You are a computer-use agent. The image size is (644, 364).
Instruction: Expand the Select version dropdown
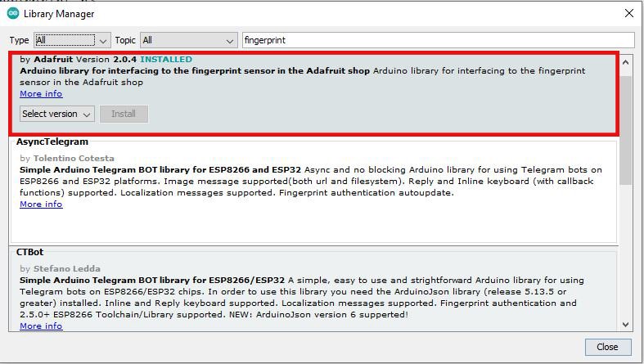click(x=56, y=114)
